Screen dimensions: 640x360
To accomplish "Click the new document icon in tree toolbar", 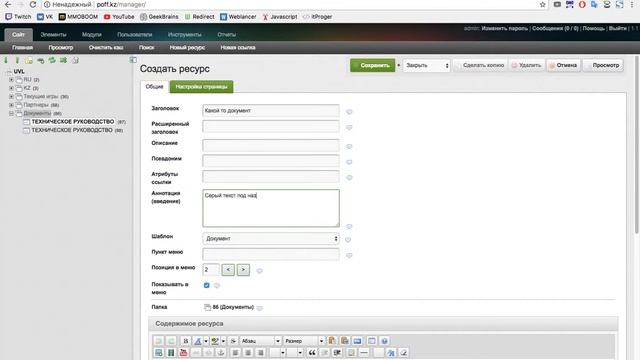I will tap(29, 60).
